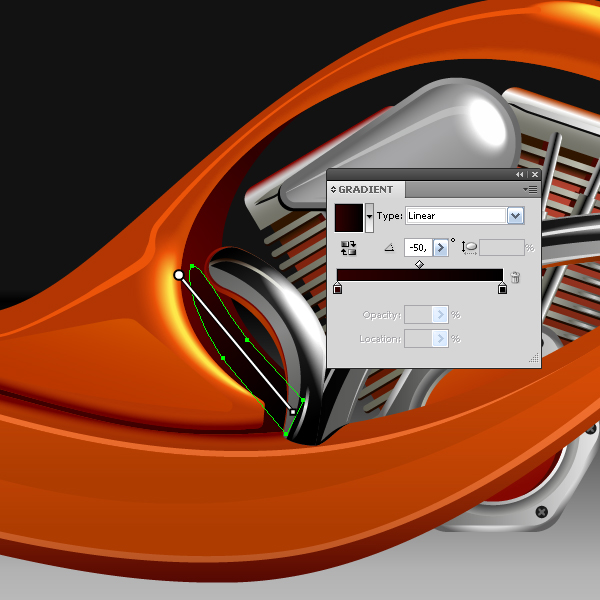Click the Opacity value field
Viewport: 600px width, 600px height.
pos(418,315)
